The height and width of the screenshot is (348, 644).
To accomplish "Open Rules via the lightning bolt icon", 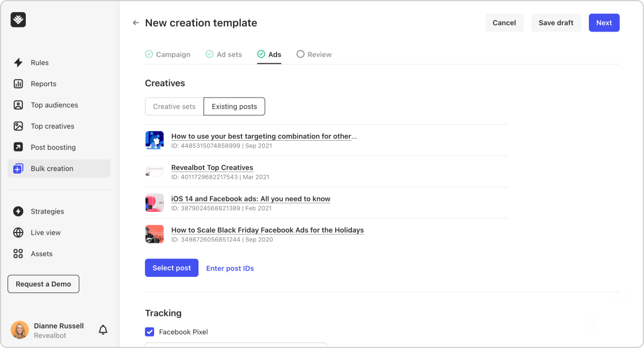I will [x=18, y=63].
